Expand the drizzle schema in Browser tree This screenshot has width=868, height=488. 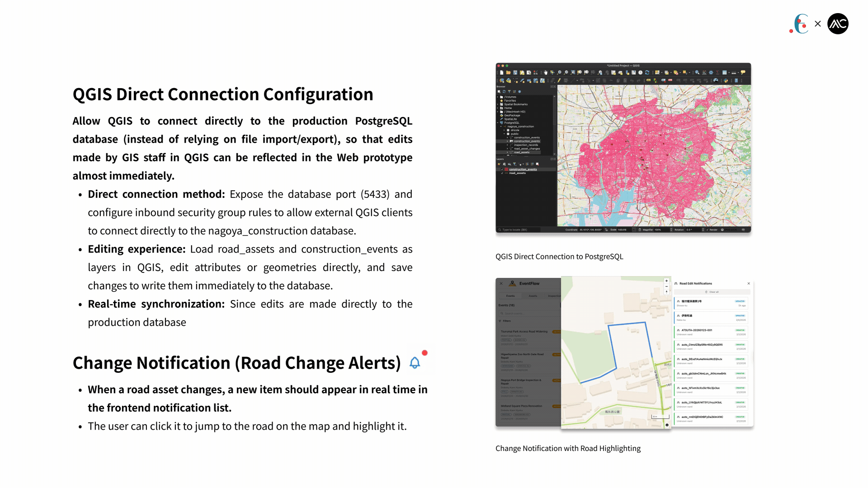coord(504,130)
